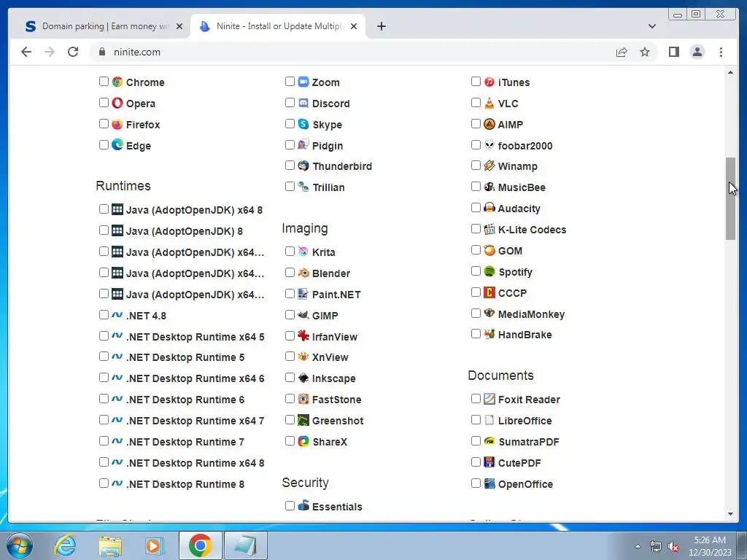Open Windows Media Player from taskbar

[155, 545]
